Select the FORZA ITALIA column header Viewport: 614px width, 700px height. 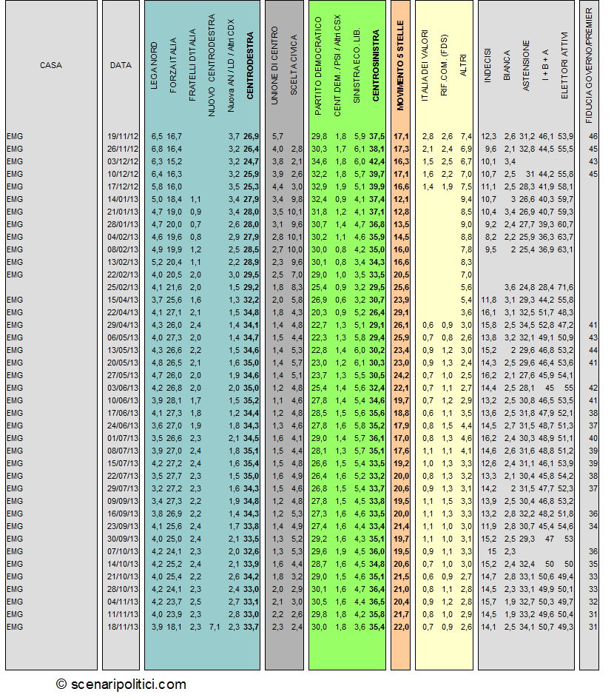173,65
